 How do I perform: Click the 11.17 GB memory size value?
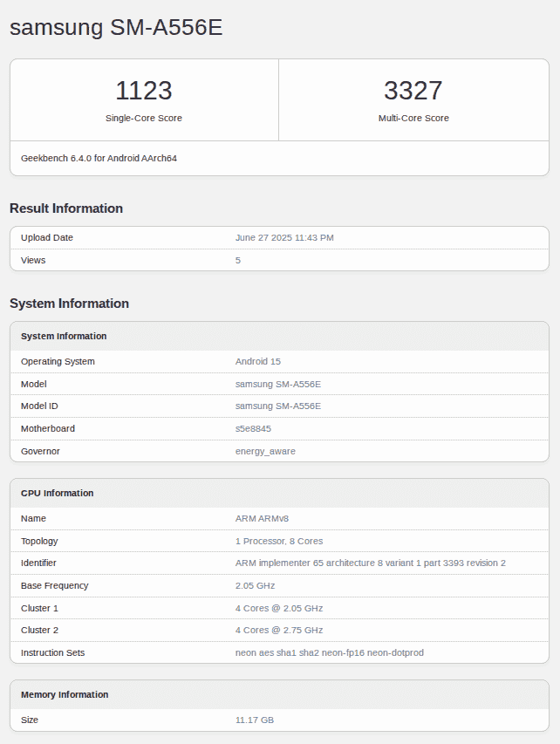(255, 720)
